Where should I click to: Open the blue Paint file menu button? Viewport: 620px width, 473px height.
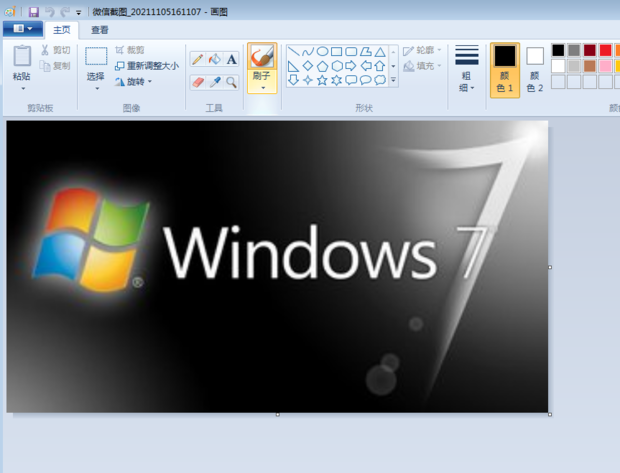[x=23, y=28]
